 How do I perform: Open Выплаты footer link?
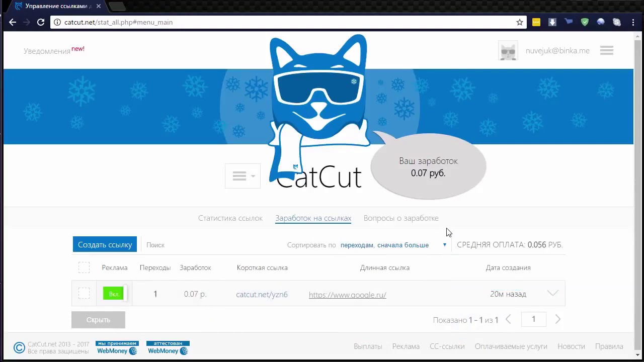click(368, 346)
